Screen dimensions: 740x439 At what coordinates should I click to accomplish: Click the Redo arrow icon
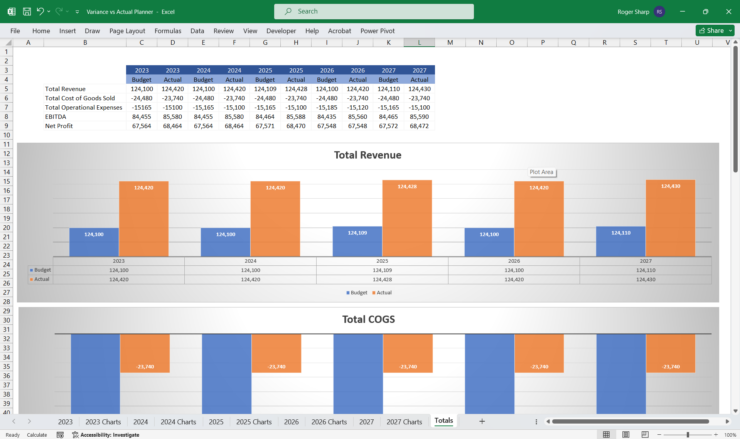[59, 11]
